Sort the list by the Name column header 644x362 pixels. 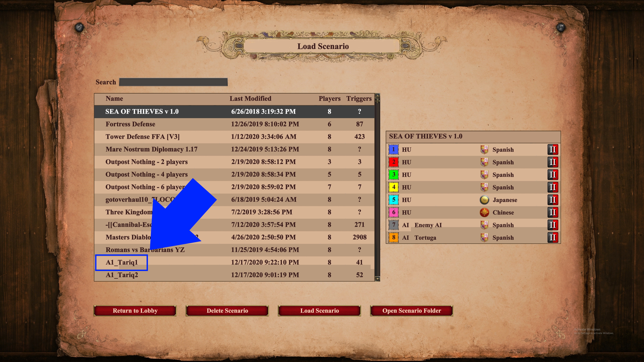coord(114,99)
